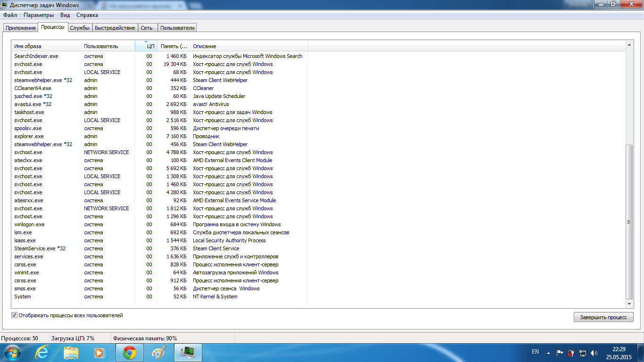The width and height of the screenshot is (644, 362).
Task: Select the taskhost.exe process
Action: 159,112
